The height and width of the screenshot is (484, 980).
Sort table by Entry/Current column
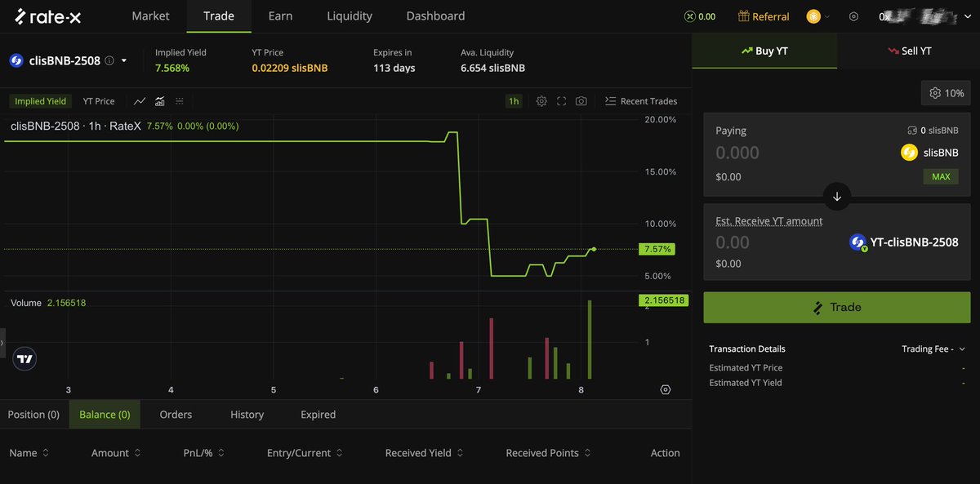305,453
